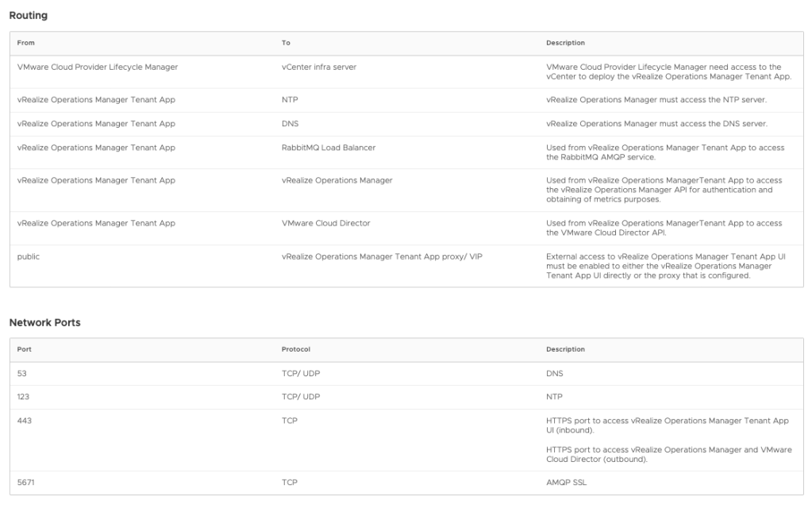Click the VMware Cloud Director destination cell
The width and height of the screenshot is (812, 512).
(325, 223)
